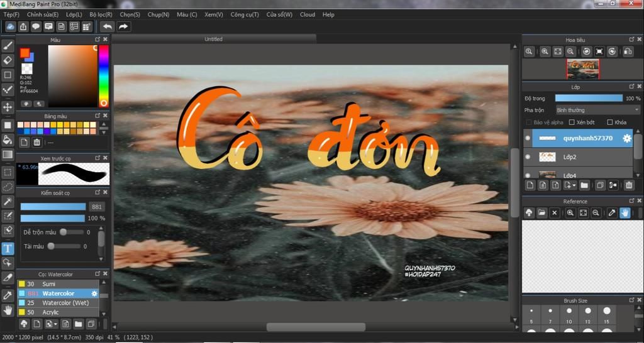Viewport: 644px width, 343px height.
Task: Click the Redo arrow in top toolbar
Action: [123, 26]
